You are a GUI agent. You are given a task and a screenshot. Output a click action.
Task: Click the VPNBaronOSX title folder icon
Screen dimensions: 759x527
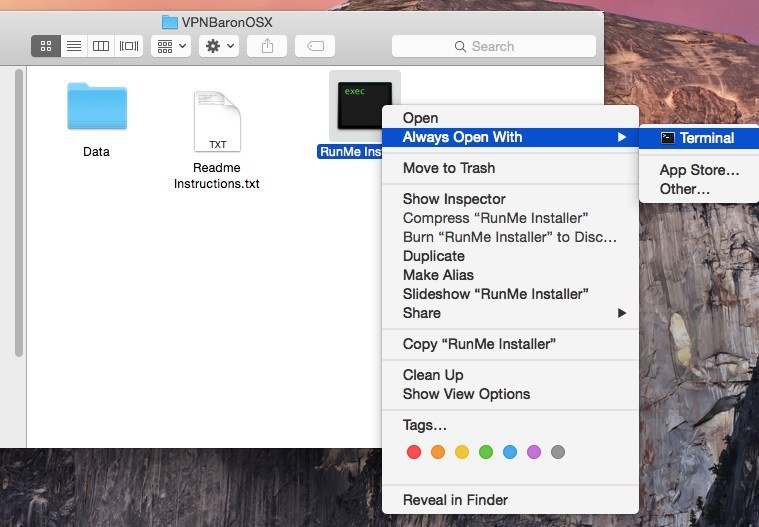(169, 22)
